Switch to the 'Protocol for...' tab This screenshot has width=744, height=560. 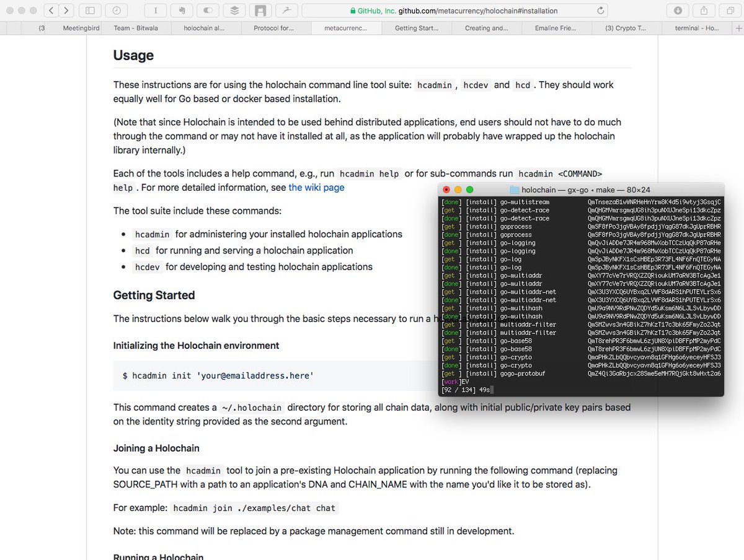274,28
